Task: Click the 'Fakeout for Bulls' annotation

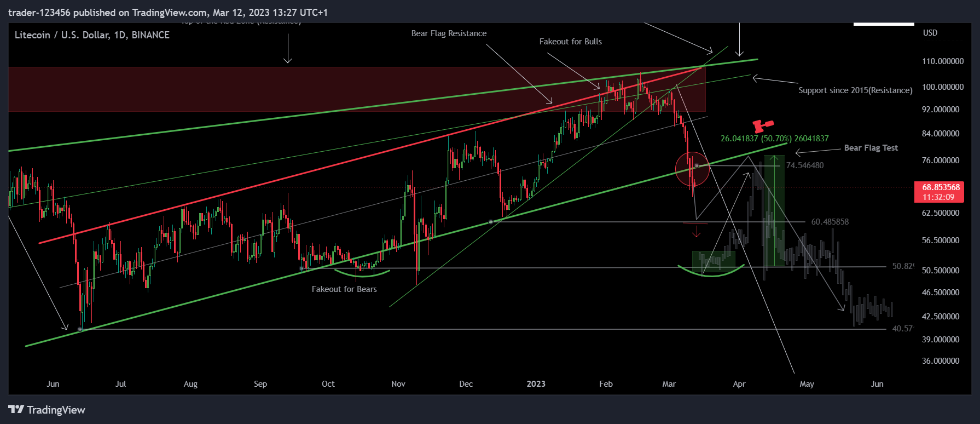Action: coord(570,42)
